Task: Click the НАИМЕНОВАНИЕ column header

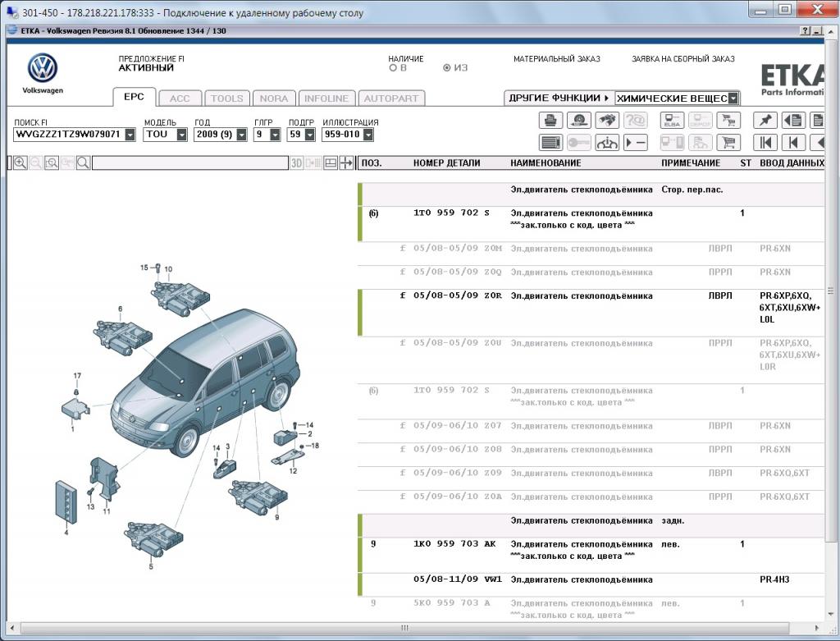Action: [546, 163]
